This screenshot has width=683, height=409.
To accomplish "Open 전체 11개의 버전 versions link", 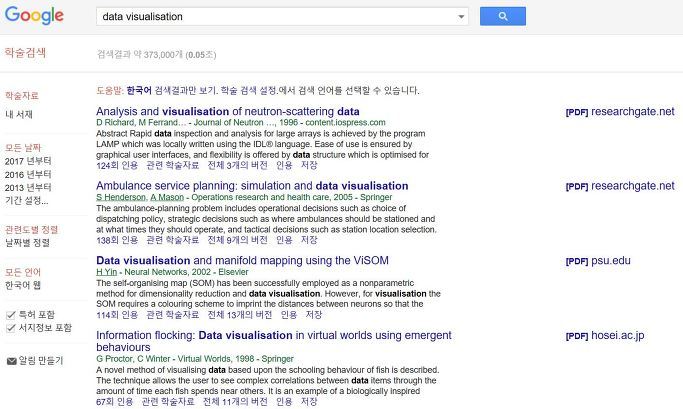I will point(235,402).
